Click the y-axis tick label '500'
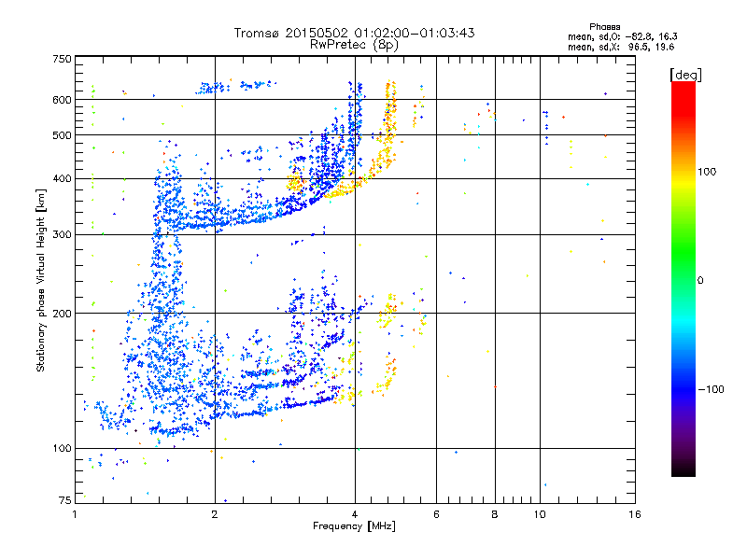 pos(62,135)
